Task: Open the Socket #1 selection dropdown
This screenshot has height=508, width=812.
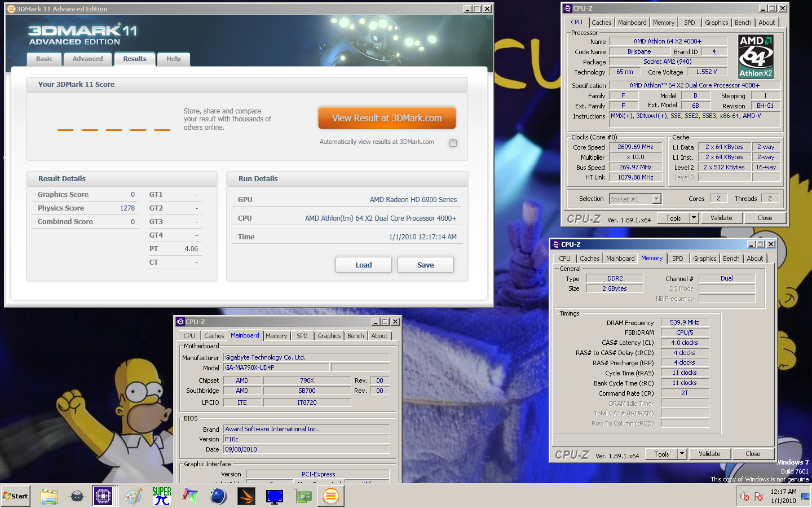Action: click(656, 199)
